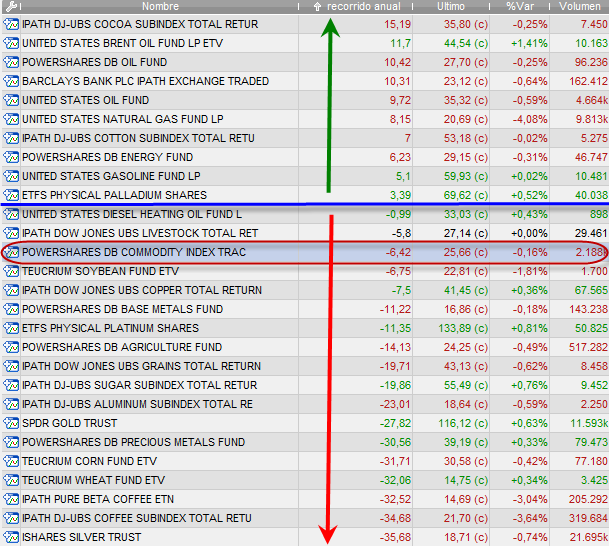Select BARCLAYS BANK PLC IPATH EXCHANGE TRADED
This screenshot has width=609, height=546.
(x=146, y=82)
